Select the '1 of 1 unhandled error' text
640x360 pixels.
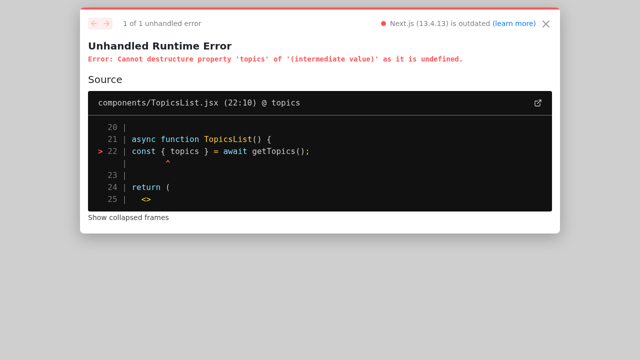click(162, 24)
